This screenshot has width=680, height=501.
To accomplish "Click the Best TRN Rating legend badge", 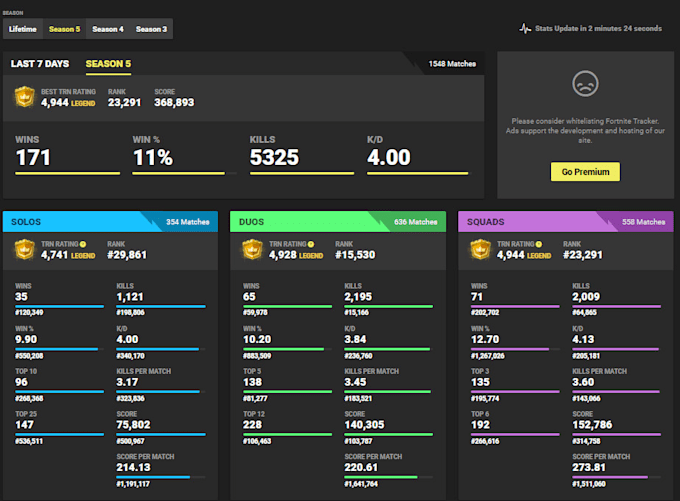I will [x=25, y=97].
